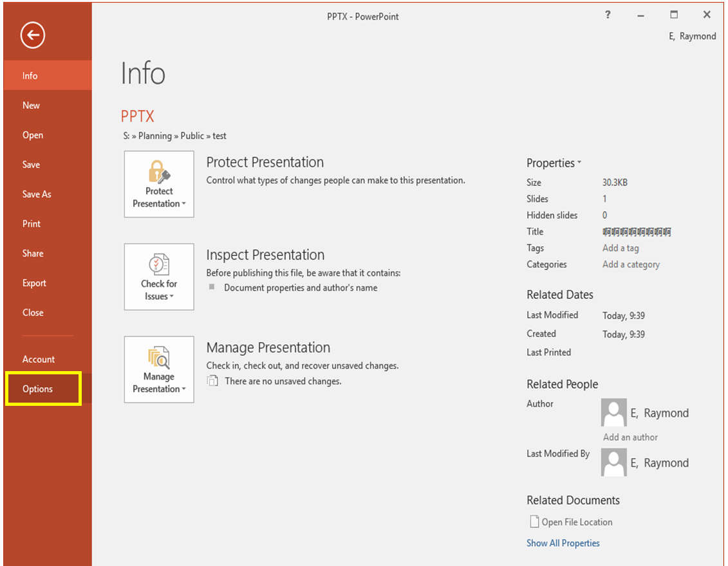Click the Inspect Presentation heading text

265,255
